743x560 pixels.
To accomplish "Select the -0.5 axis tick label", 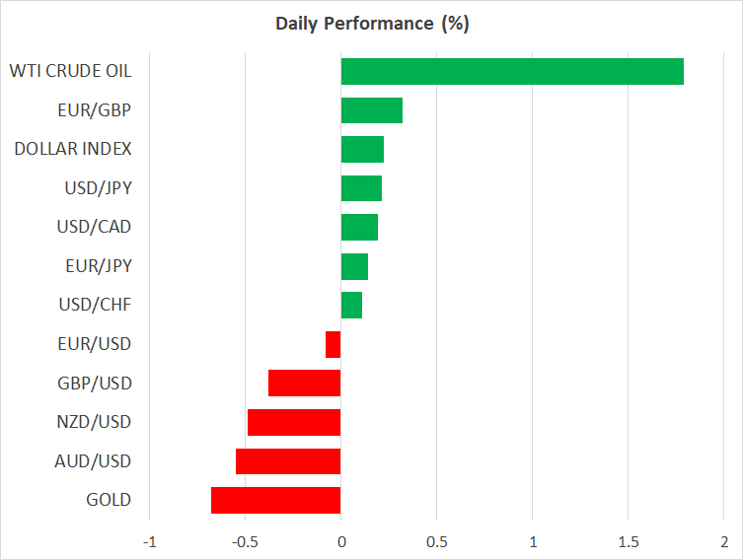I will [245, 541].
